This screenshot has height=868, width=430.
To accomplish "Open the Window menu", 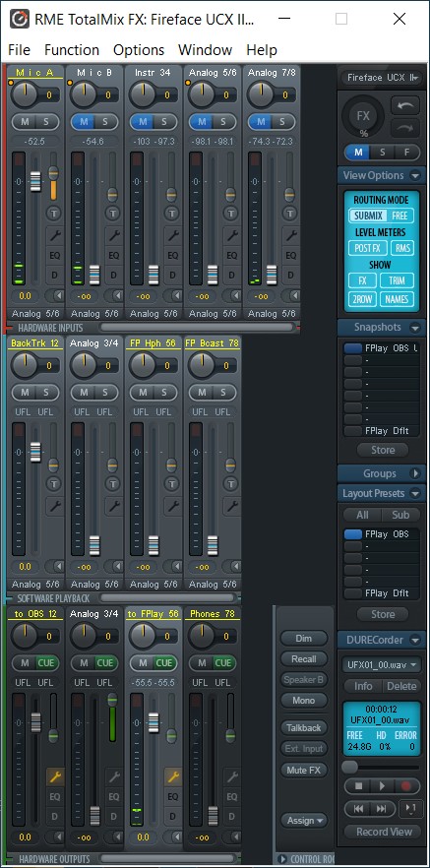I will (205, 50).
